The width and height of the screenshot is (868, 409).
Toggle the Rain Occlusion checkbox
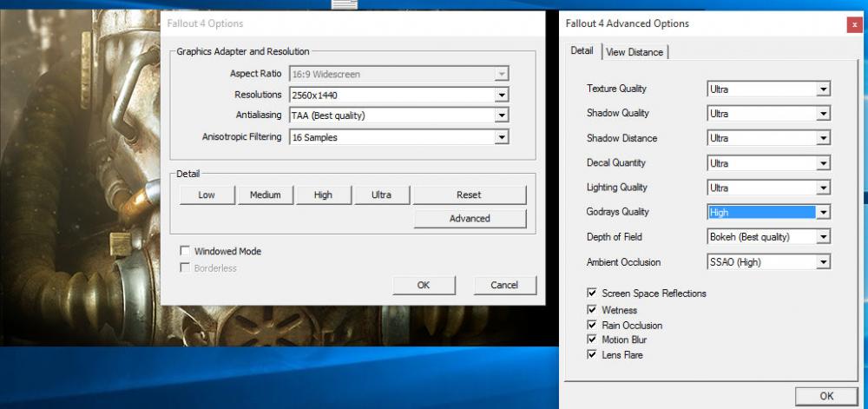pos(592,325)
